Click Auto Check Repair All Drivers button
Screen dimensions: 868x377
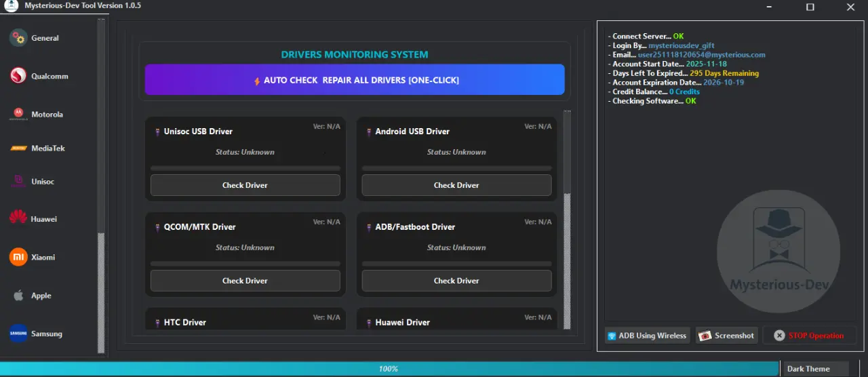point(355,80)
